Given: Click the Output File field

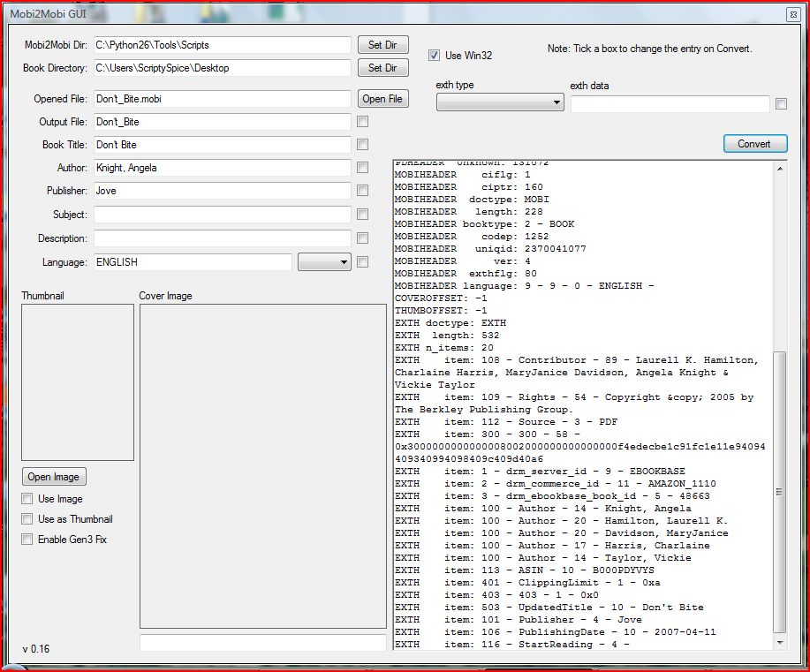Looking at the screenshot, I should click(x=222, y=122).
